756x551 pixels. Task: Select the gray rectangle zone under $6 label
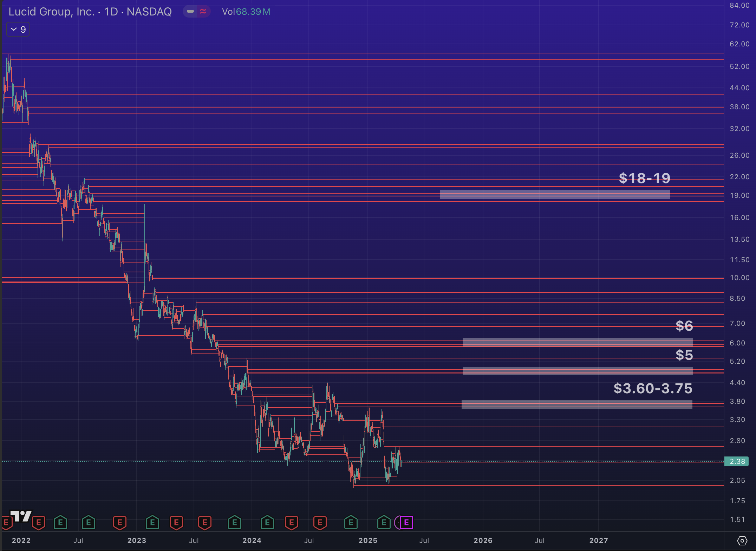pyautogui.click(x=578, y=342)
